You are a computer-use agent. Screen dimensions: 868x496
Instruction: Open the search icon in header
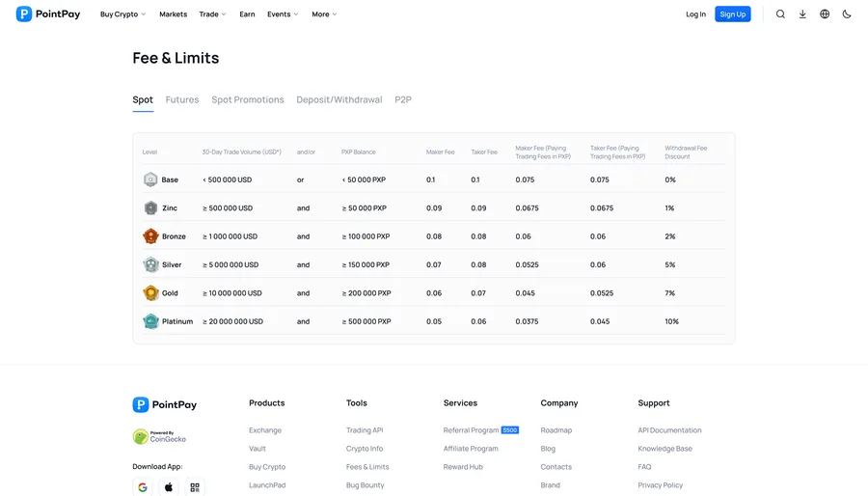tap(780, 14)
